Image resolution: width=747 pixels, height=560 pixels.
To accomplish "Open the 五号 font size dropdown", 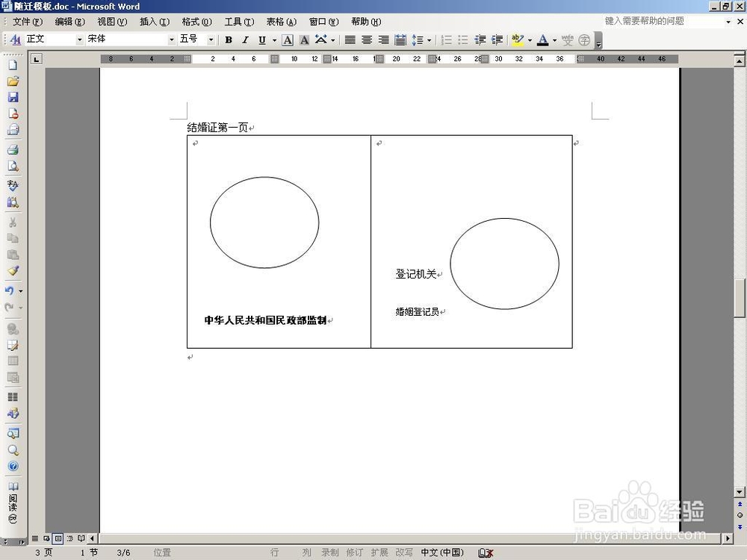I will pyautogui.click(x=211, y=40).
